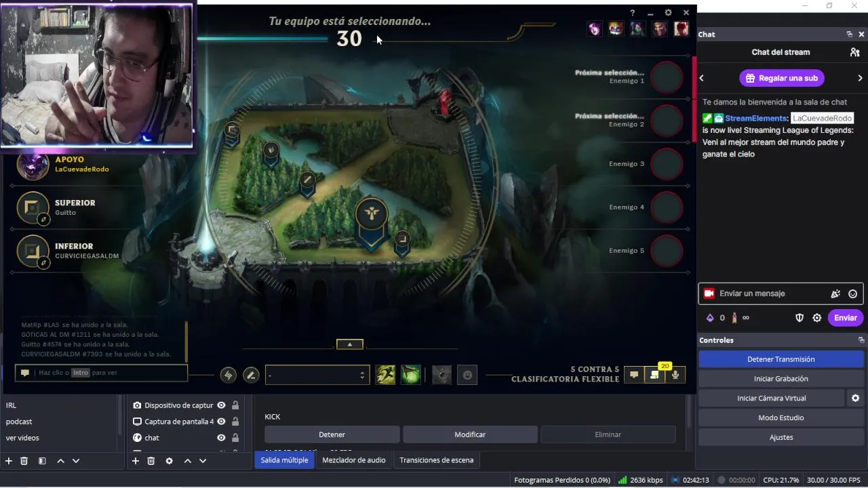Image resolution: width=868 pixels, height=488 pixels.
Task: Pop out the Controles dock panel
Action: (x=861, y=340)
